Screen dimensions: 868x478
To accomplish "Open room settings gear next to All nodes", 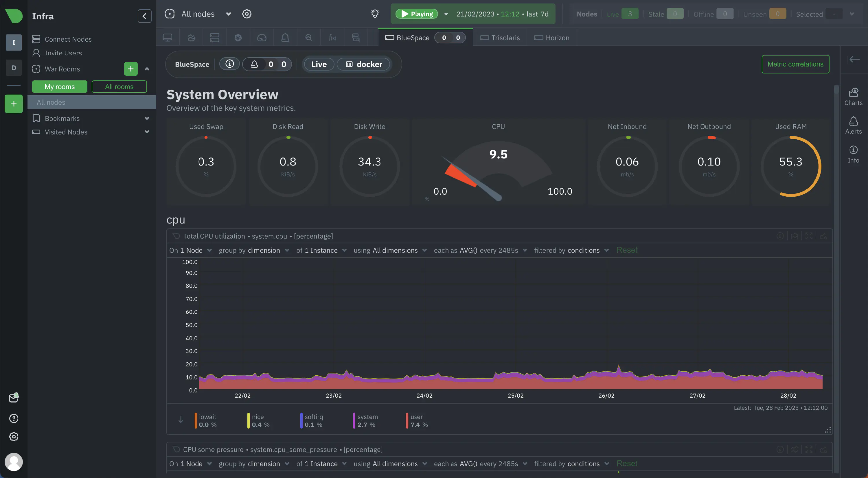I will coord(247,14).
